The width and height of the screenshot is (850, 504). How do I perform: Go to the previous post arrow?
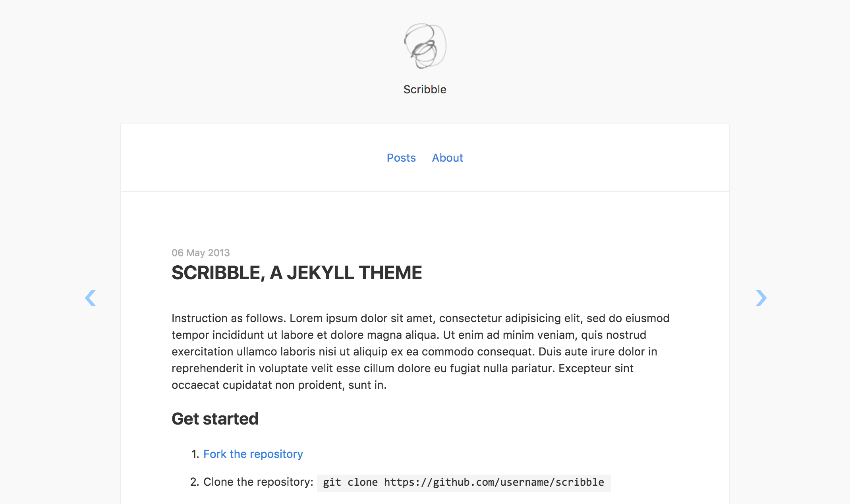click(91, 298)
